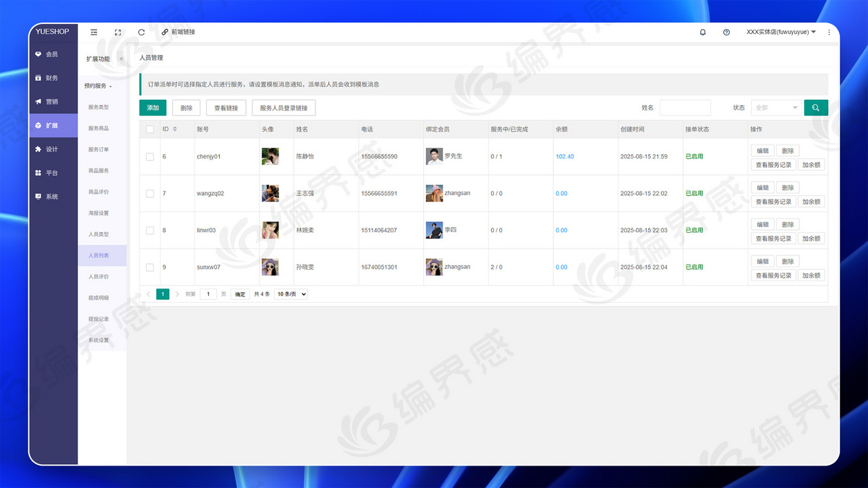Screen dimensions: 868x488
Task: Click 加余额 for row wangzq02
Action: click(812, 202)
